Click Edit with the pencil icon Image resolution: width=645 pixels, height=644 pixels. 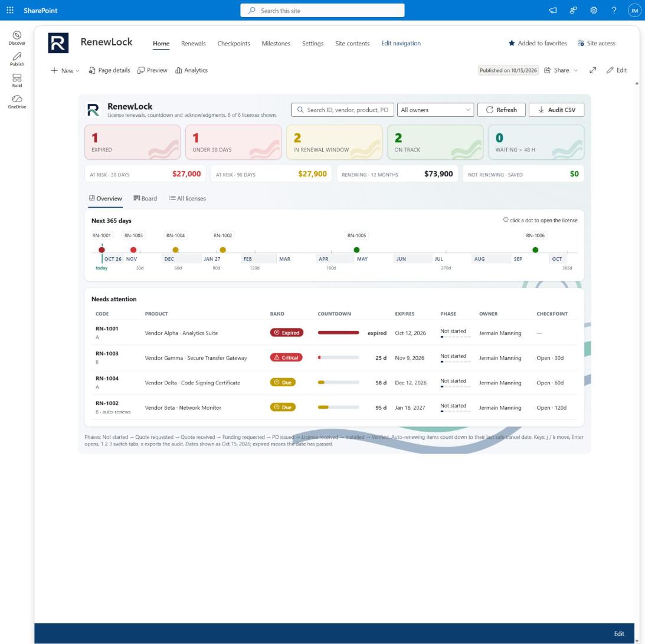click(616, 70)
